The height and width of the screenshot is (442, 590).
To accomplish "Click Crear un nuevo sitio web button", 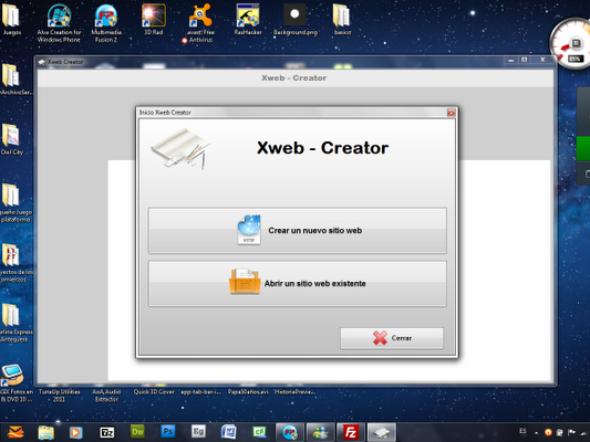I will 297,230.
